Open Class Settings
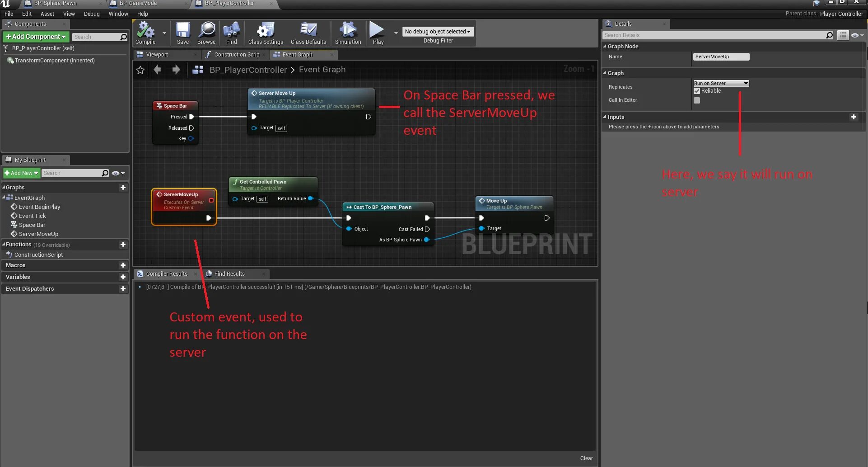This screenshot has height=467, width=868. point(266,33)
